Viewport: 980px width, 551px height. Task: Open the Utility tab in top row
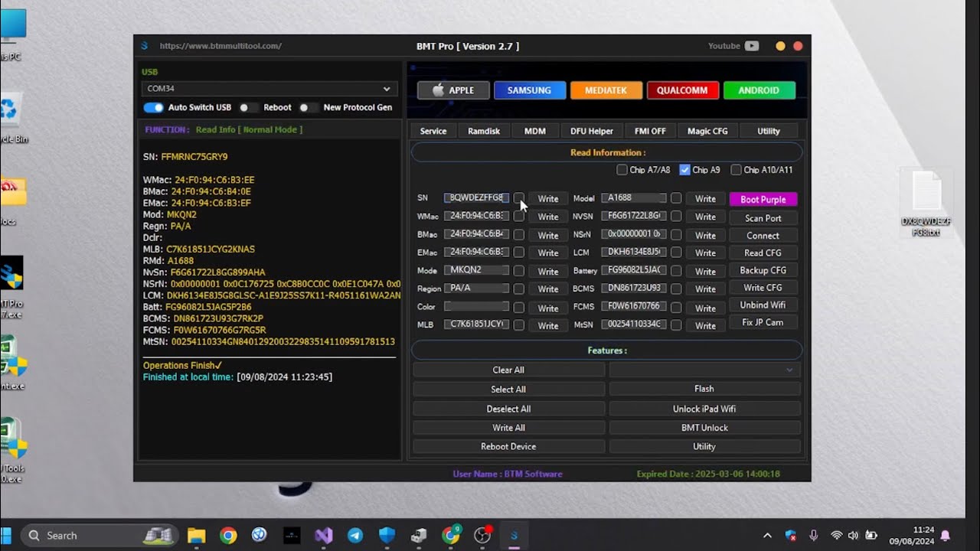point(769,131)
